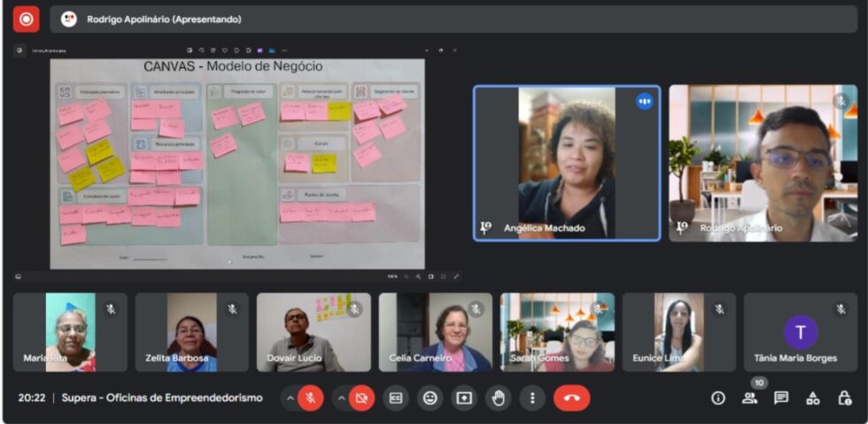The width and height of the screenshot is (868, 424).
Task: Click the yellow sticky note in Canais
Action: pos(324,163)
